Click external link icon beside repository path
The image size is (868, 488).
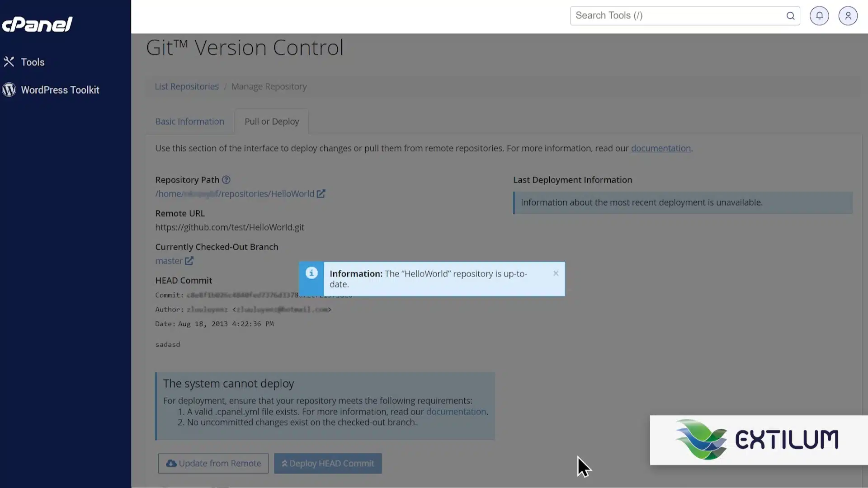[321, 194]
